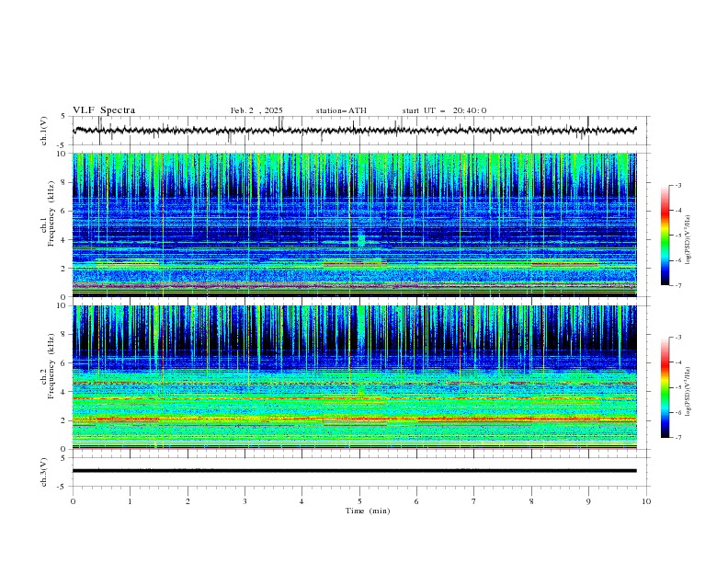Click the "start UT = 20:40:0" text

coord(444,110)
